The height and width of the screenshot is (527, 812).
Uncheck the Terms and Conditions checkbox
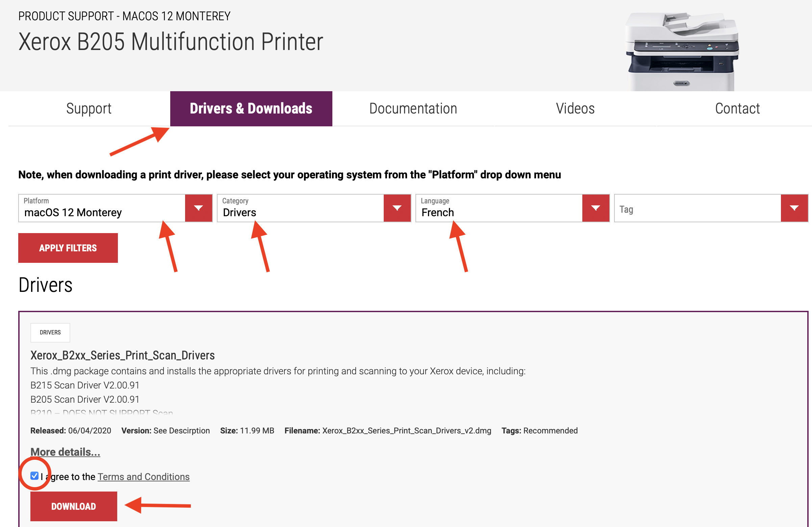click(x=34, y=476)
